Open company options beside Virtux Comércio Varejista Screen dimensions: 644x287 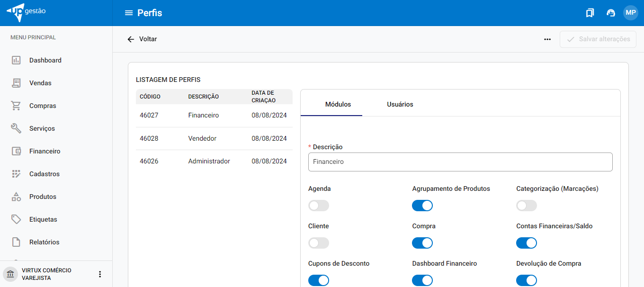click(100, 274)
